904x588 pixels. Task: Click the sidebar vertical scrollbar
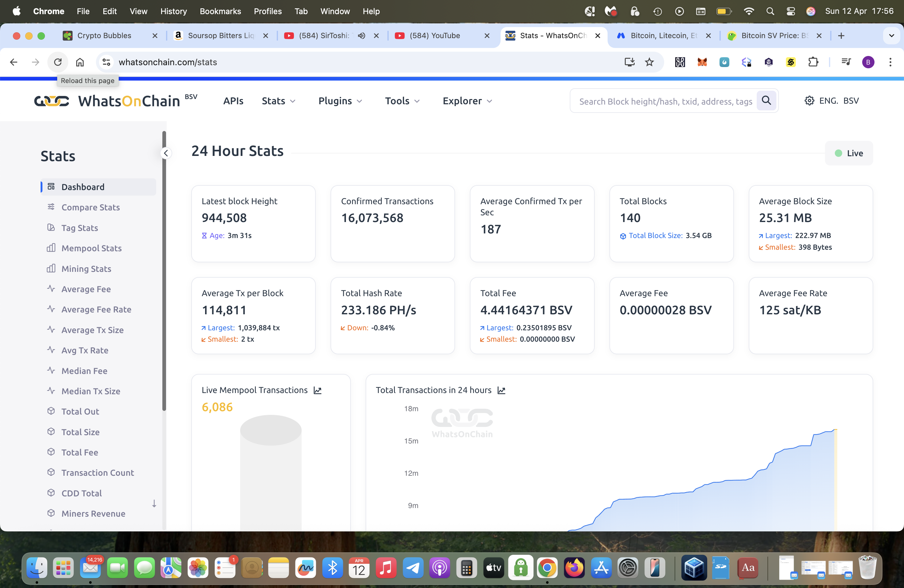[164, 271]
